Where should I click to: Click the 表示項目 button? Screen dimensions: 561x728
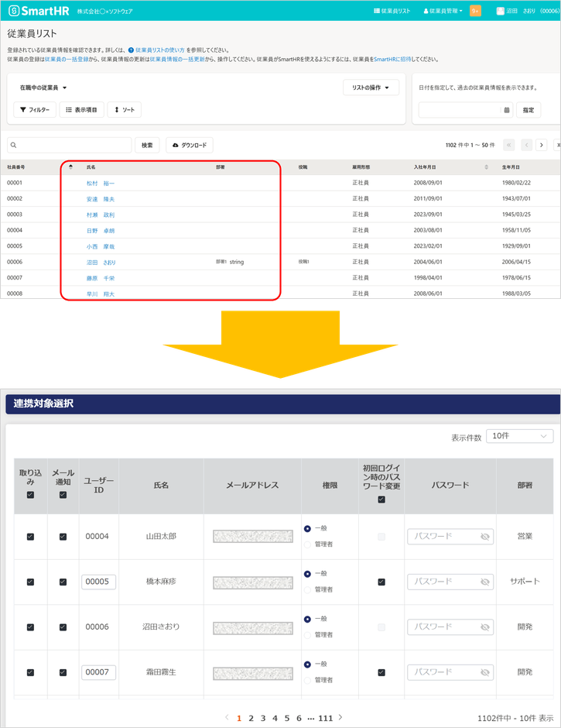[x=81, y=109]
